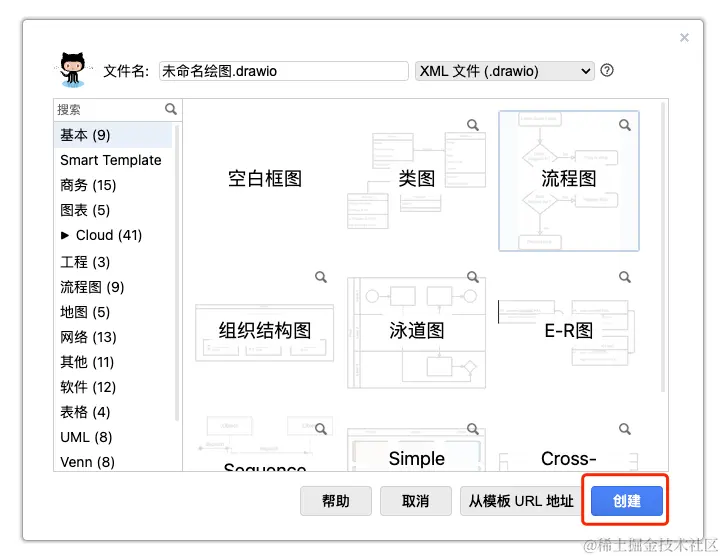Screen dimensions: 724x559
Task: Click the blue 创建 button
Action: point(627,501)
